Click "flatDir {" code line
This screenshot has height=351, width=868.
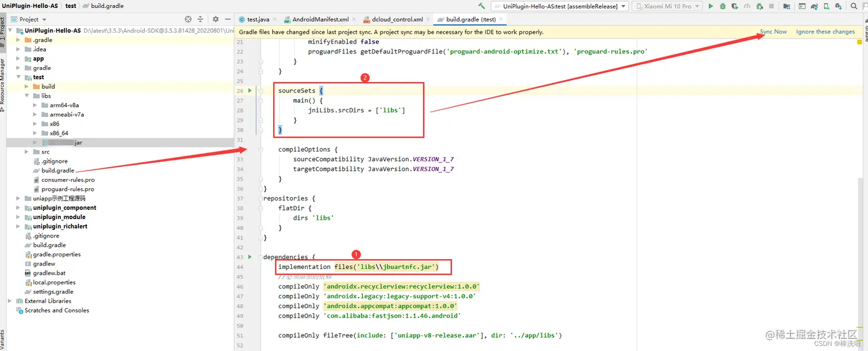click(x=296, y=208)
